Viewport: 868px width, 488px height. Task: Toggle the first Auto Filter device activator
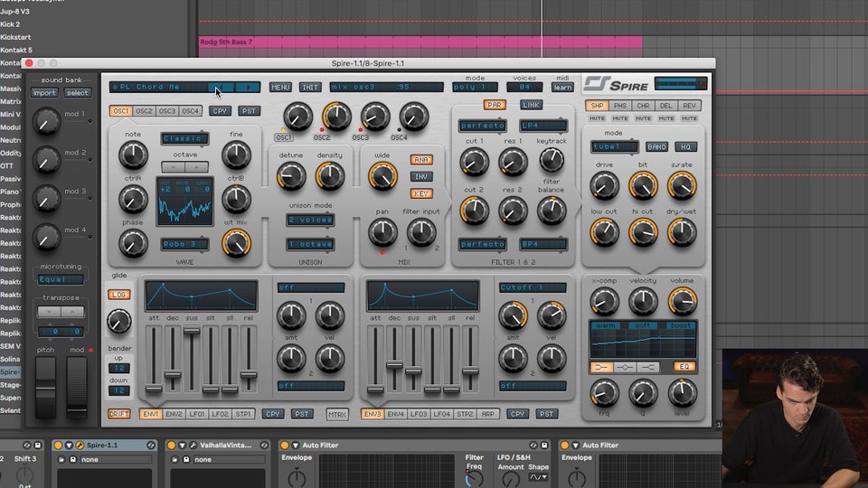point(285,445)
